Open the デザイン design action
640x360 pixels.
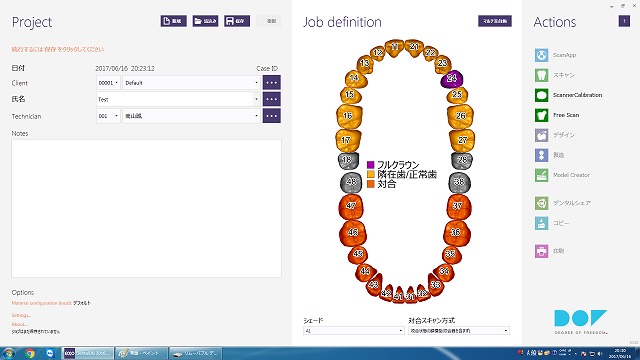pos(541,135)
